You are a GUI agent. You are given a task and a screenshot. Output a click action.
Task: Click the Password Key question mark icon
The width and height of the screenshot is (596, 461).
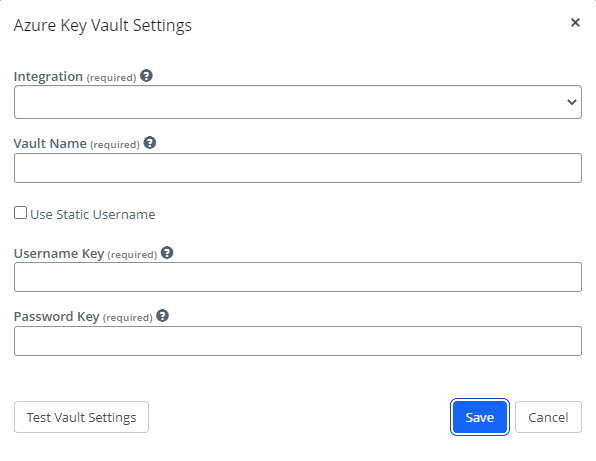(162, 315)
